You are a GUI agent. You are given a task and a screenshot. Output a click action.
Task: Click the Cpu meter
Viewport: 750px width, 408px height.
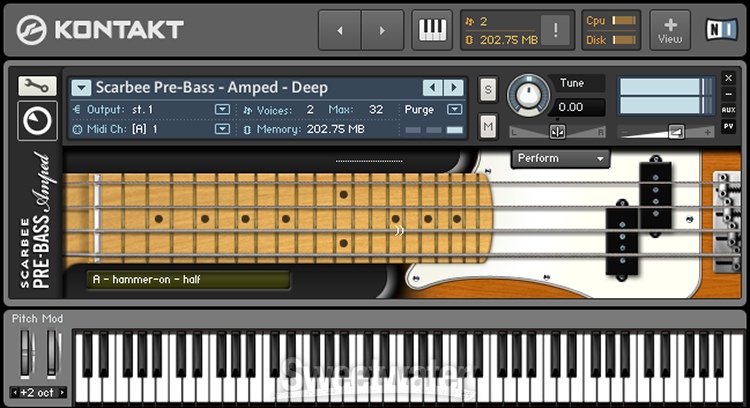[624, 21]
